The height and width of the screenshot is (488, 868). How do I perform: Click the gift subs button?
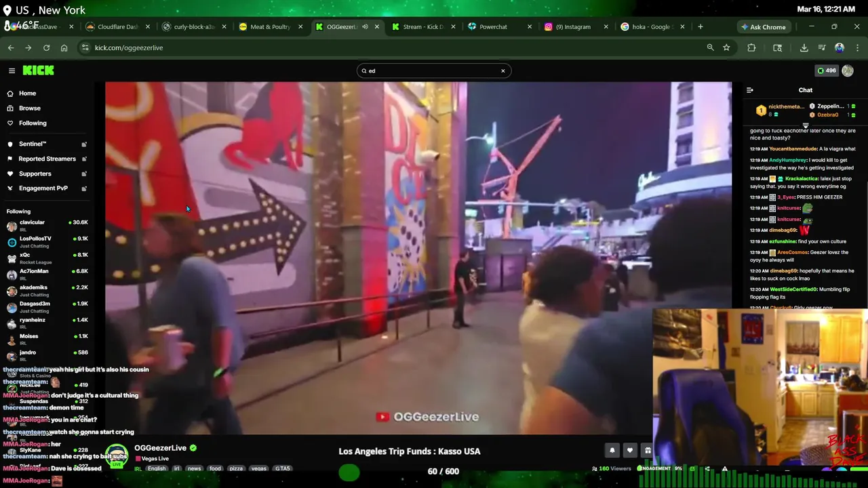(x=647, y=450)
